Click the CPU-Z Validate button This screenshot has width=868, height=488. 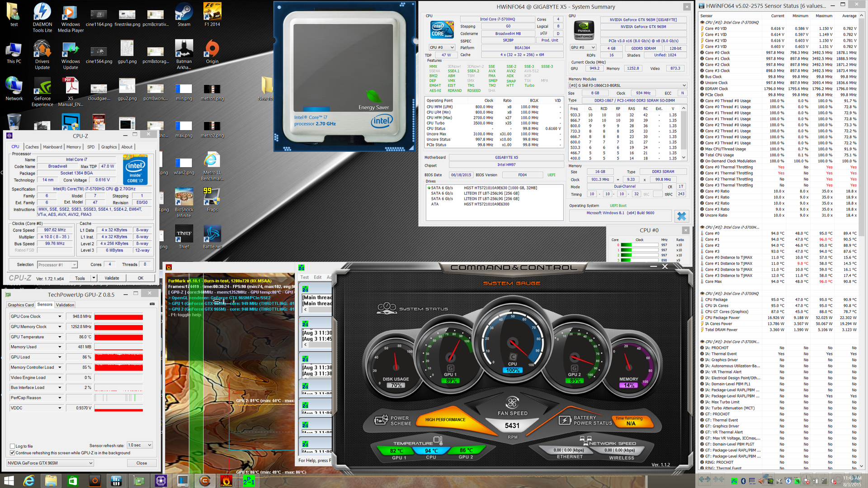point(112,278)
